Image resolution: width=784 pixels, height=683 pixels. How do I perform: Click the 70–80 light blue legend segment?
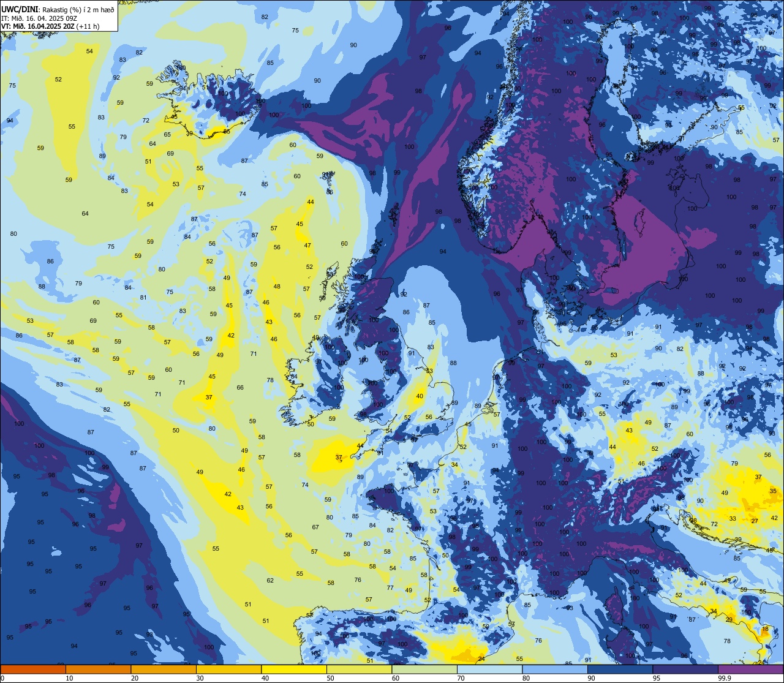[x=489, y=669]
